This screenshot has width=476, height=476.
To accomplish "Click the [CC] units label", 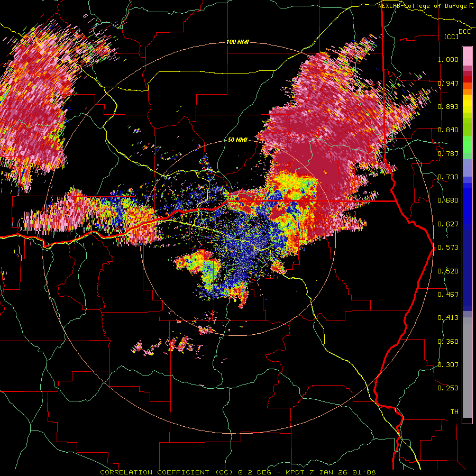I will (x=451, y=36).
